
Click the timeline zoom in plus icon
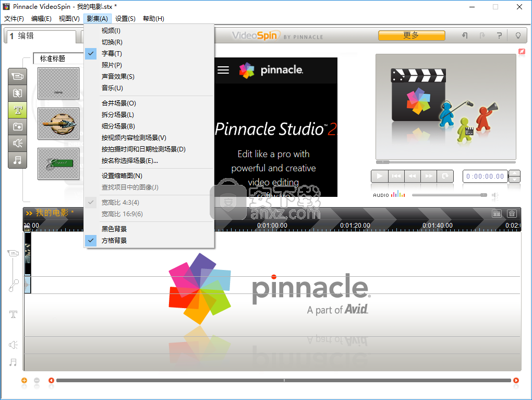24,380
